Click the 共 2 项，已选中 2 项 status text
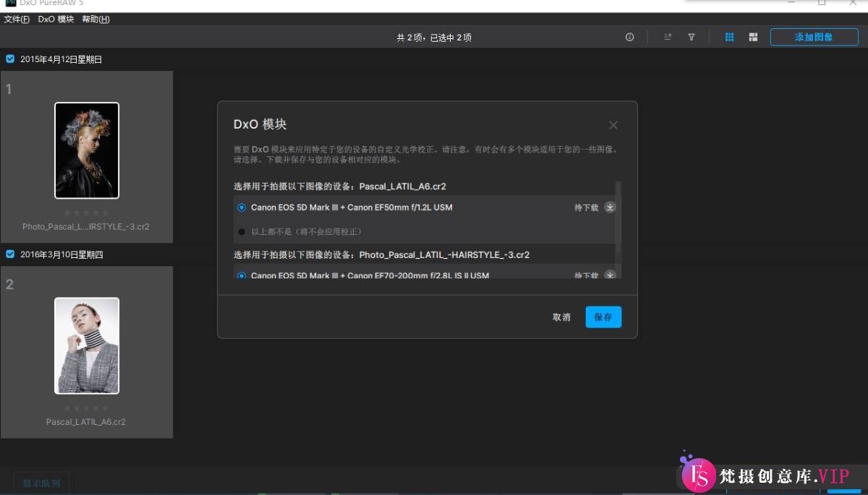This screenshot has width=868, height=495. click(x=434, y=38)
